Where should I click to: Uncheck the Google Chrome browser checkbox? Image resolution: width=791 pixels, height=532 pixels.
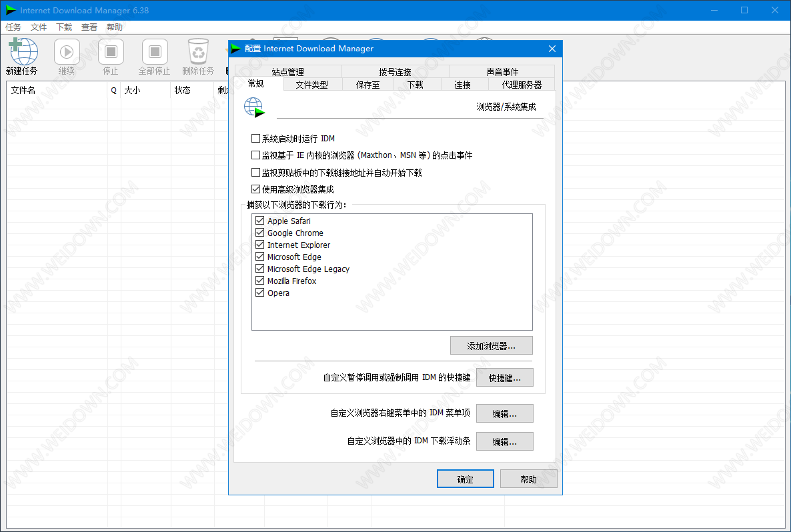coord(260,233)
